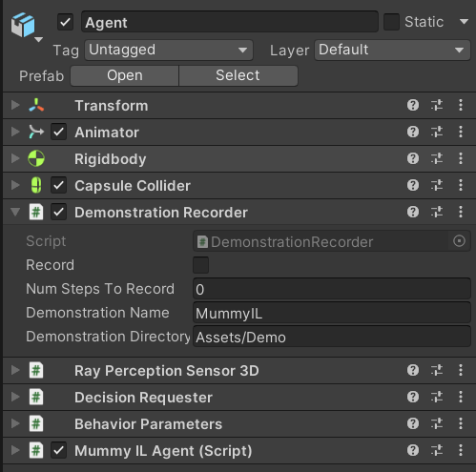Click the Demonstration Name input field
Viewport: 476px width, 472px height.
pyautogui.click(x=332, y=313)
